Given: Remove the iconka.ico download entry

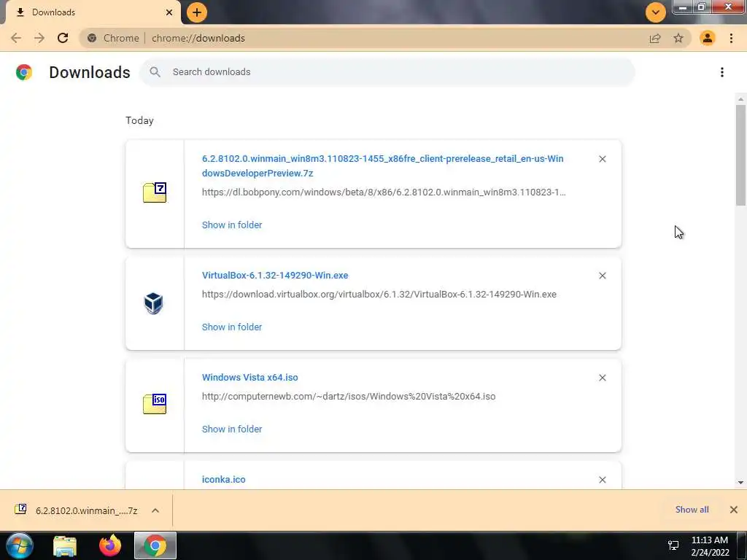Looking at the screenshot, I should point(602,480).
